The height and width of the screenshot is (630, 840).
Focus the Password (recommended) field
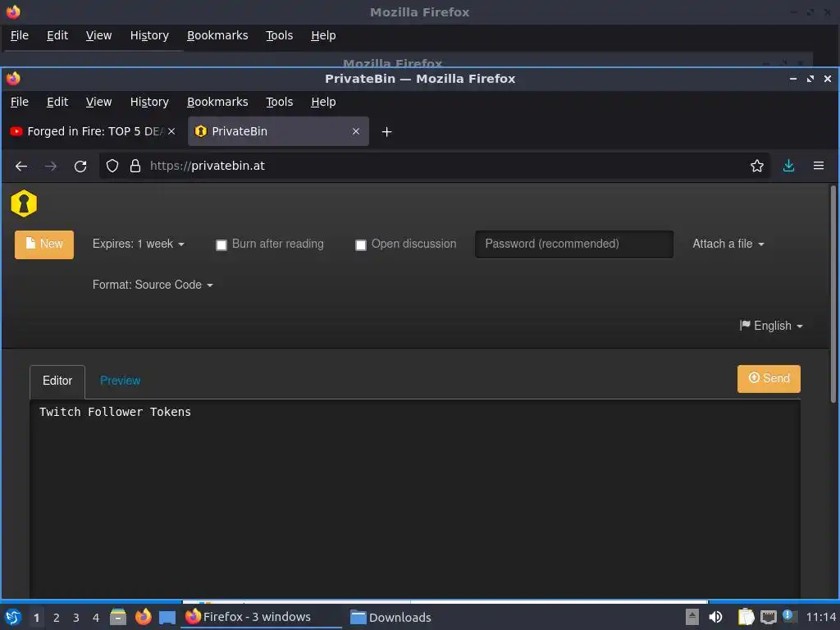(x=573, y=244)
